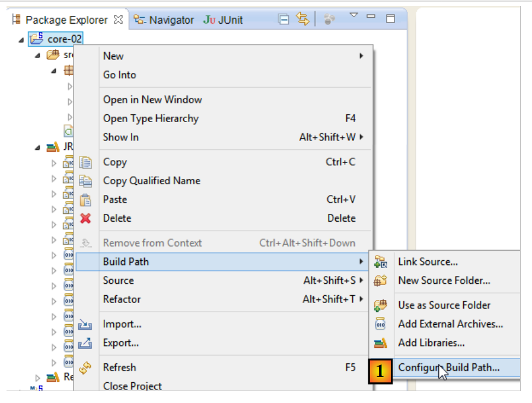
Task: Toggle Link with Editor icon
Action: [302, 20]
